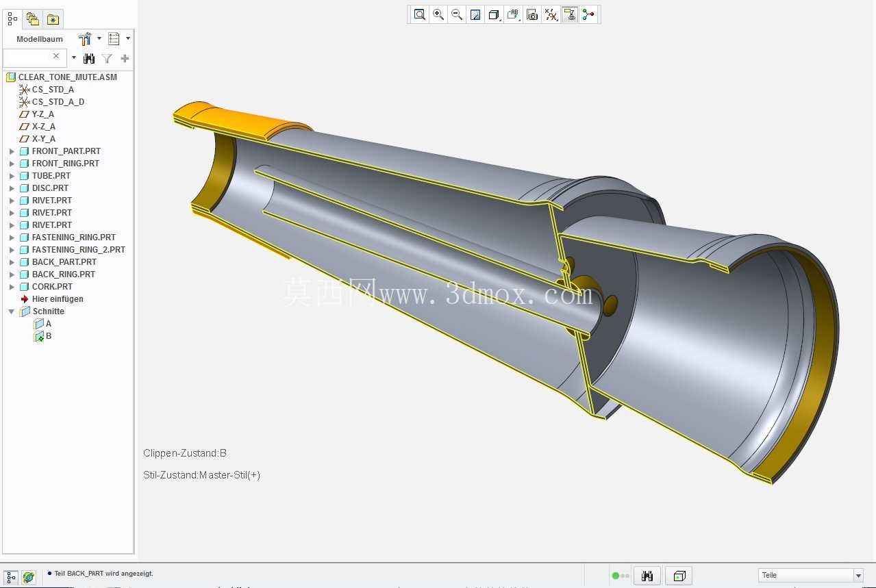This screenshot has height=588, width=876.
Task: Open the tree settings dropdown arrow
Action: [x=99, y=39]
